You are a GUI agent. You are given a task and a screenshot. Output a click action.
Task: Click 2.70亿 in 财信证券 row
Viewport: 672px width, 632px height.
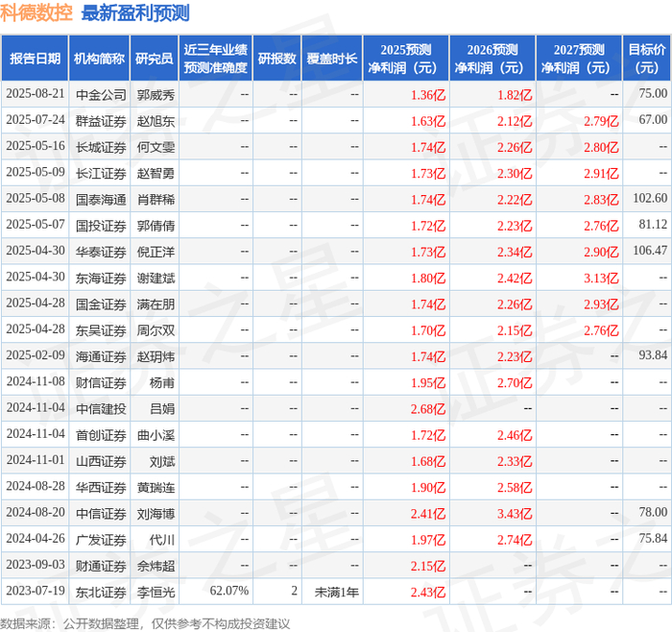click(x=515, y=383)
